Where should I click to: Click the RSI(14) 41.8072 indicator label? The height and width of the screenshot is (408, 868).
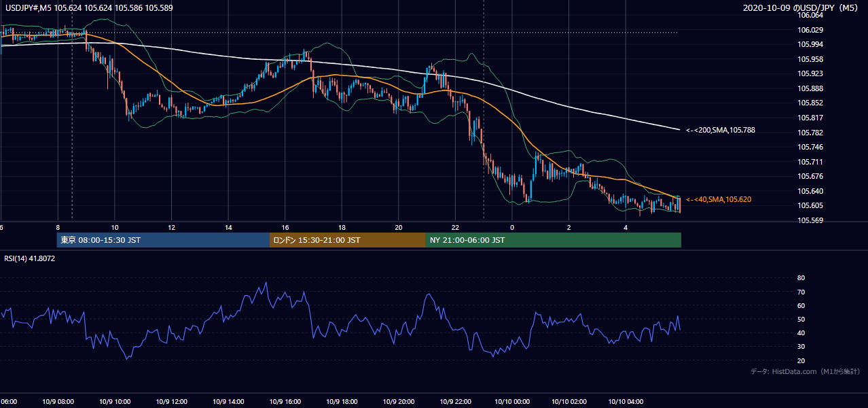click(29, 258)
